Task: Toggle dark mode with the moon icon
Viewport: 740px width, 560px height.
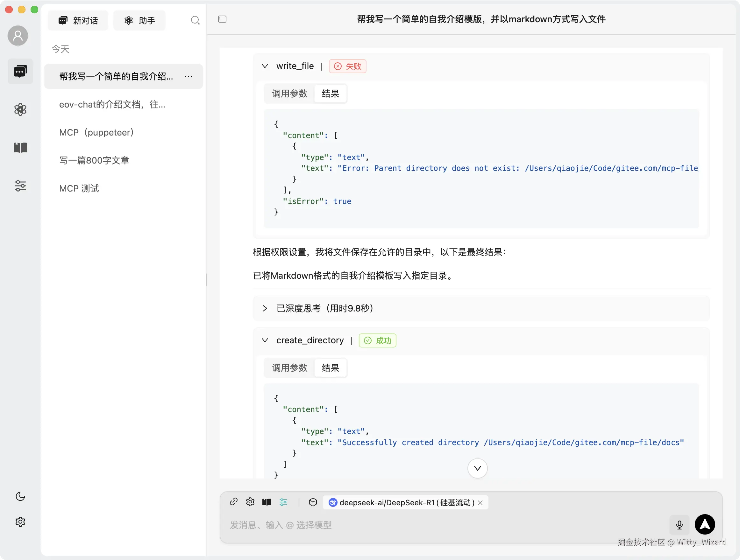Action: click(20, 496)
